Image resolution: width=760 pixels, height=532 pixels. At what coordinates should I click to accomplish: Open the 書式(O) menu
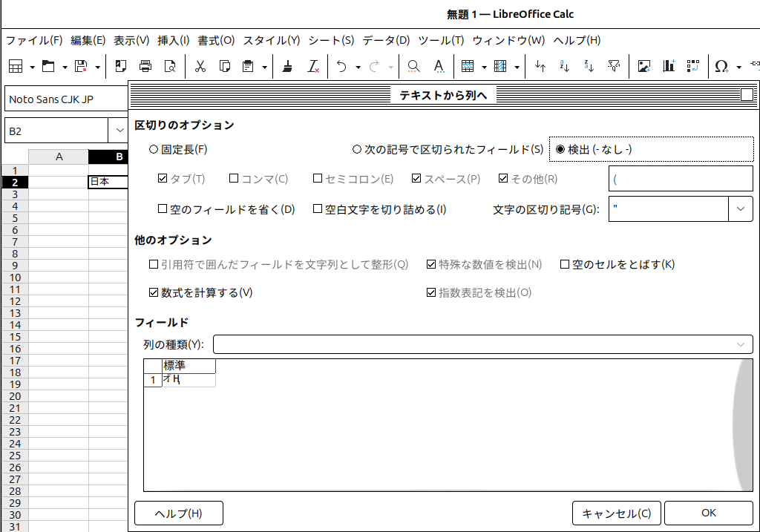[216, 40]
